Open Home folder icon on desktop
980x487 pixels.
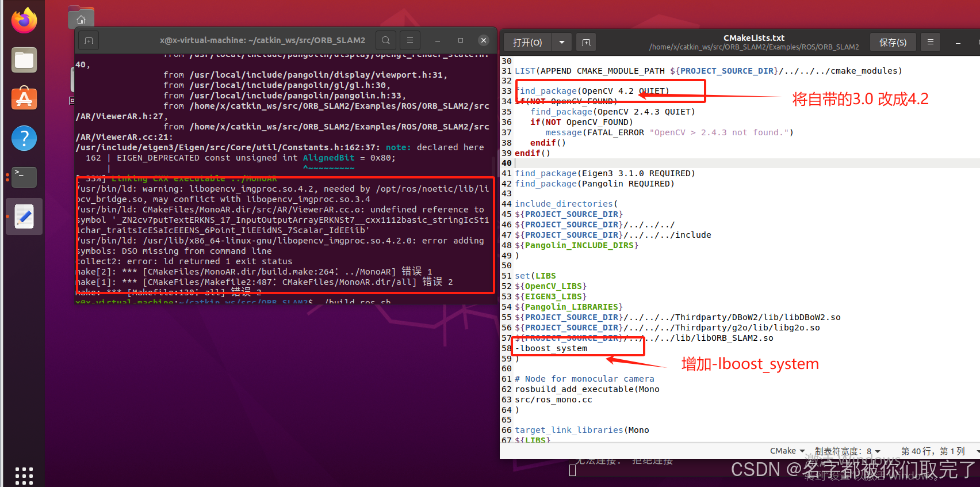coord(81,18)
